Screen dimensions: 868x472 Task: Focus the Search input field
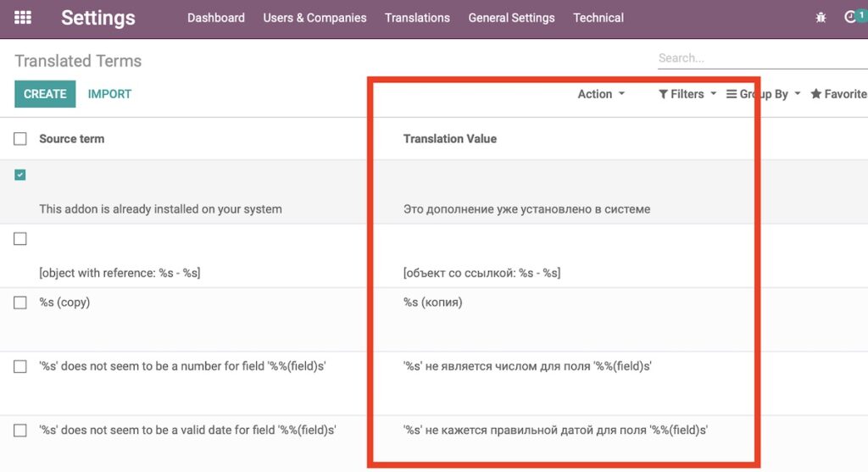763,58
